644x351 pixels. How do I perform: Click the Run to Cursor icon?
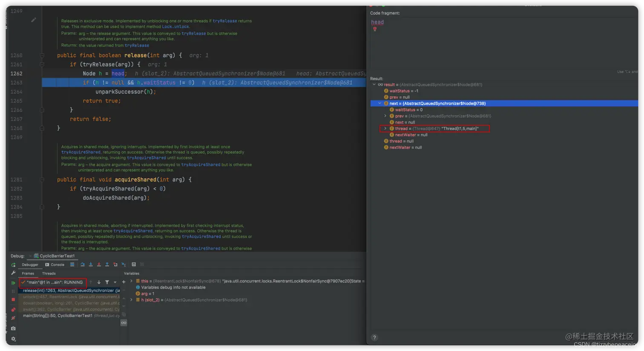tap(124, 265)
